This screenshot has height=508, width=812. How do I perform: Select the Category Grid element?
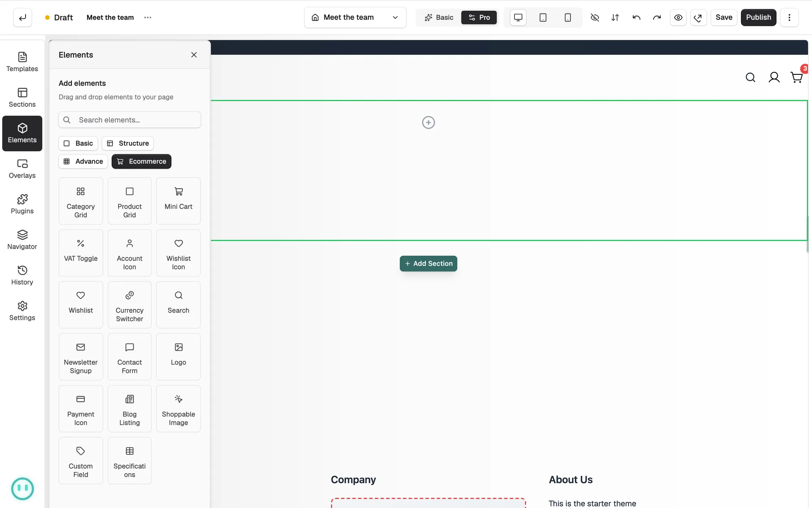coord(81,201)
